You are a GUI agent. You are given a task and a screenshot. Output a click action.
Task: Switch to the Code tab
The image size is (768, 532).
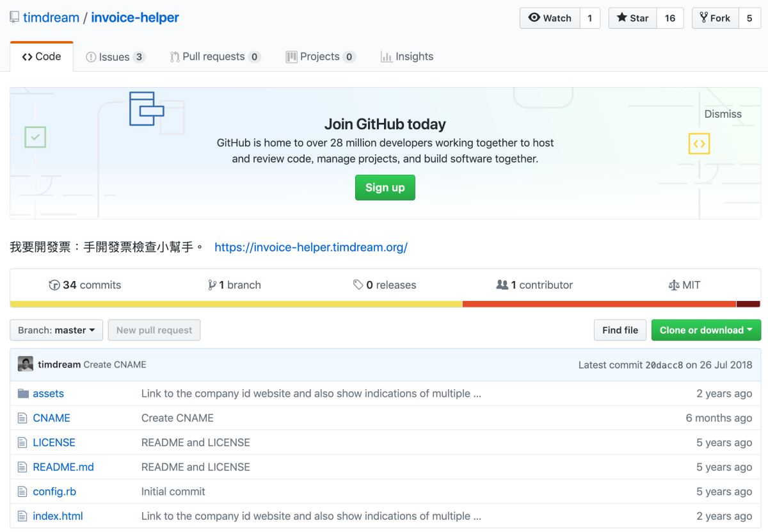tap(42, 56)
